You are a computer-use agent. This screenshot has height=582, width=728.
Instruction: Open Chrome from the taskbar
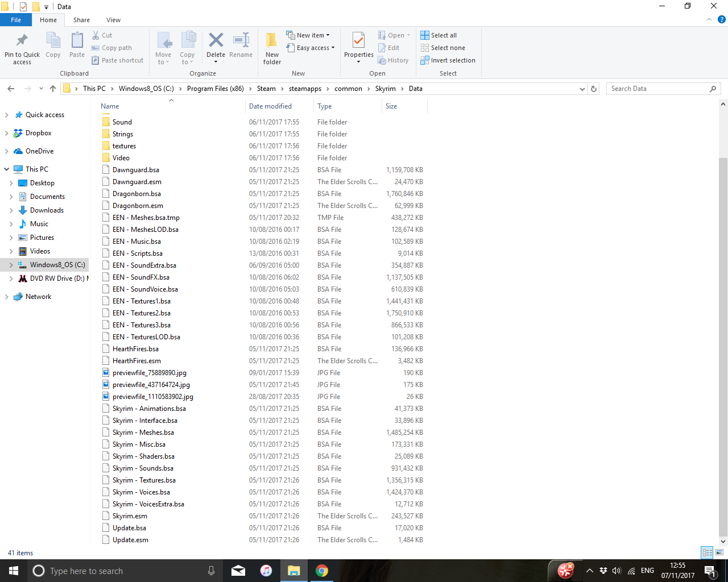(322, 571)
